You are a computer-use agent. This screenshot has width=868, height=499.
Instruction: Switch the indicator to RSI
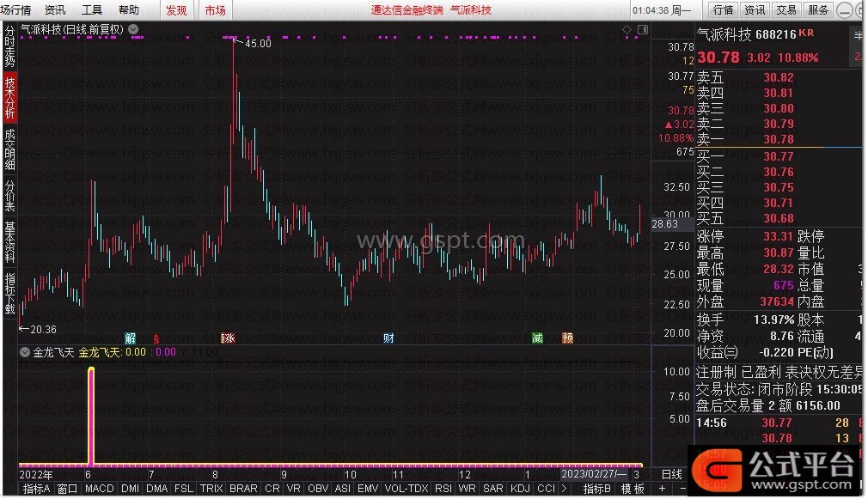click(443, 489)
